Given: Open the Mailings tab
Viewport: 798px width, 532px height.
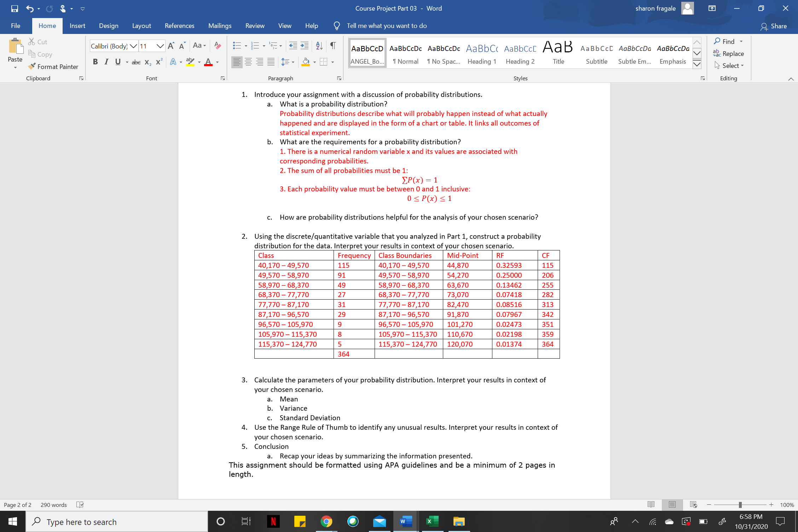Looking at the screenshot, I should [220, 25].
